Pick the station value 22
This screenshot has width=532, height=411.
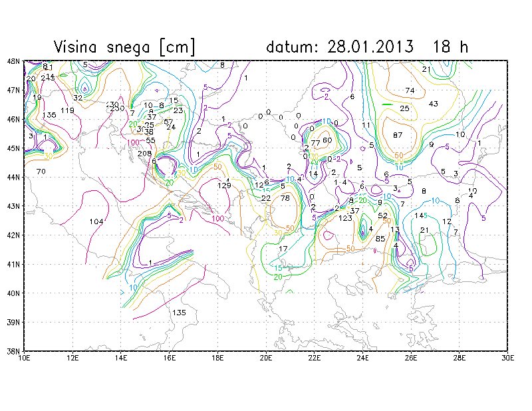coord(266,198)
